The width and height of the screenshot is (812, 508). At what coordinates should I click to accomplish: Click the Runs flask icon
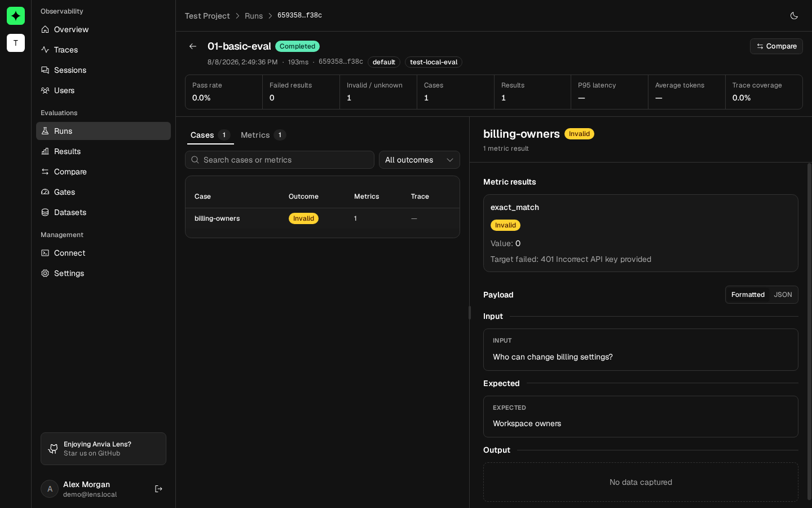pos(45,131)
